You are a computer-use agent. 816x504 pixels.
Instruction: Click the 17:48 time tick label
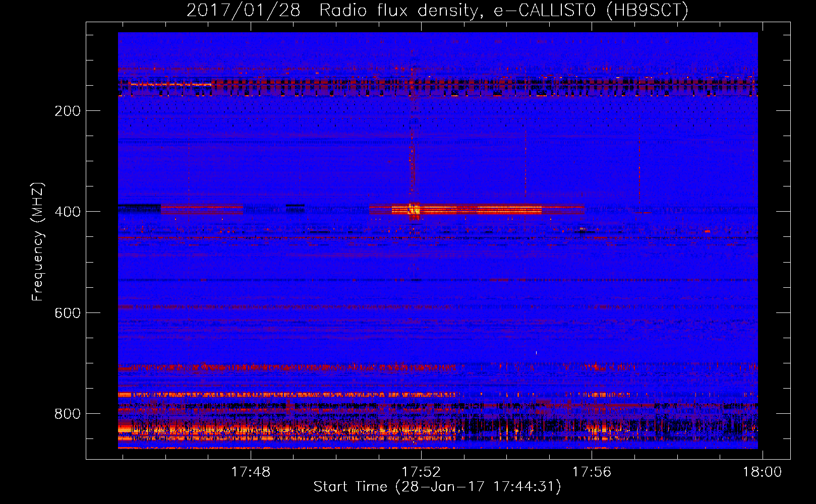click(x=251, y=472)
